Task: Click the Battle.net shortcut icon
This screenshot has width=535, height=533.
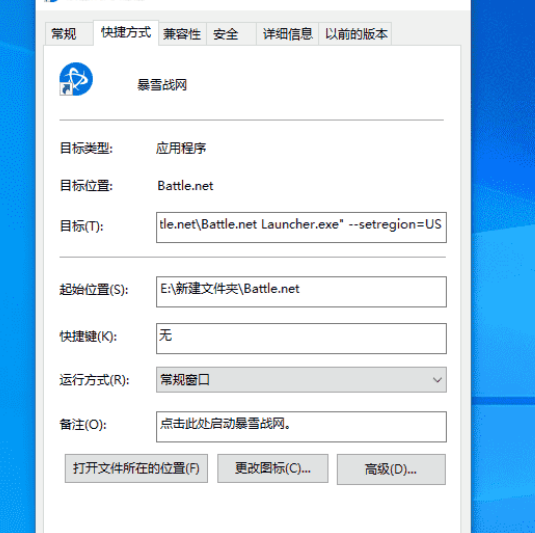Action: tap(76, 79)
